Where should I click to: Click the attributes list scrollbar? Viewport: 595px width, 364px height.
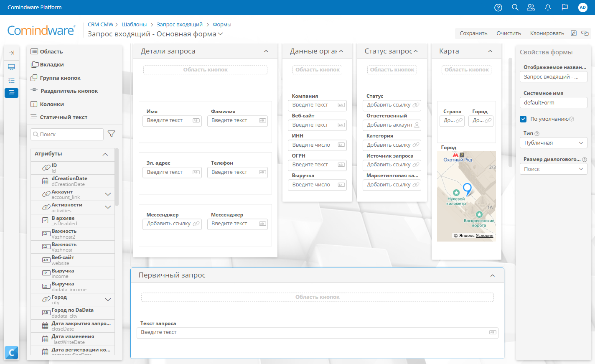click(x=117, y=177)
